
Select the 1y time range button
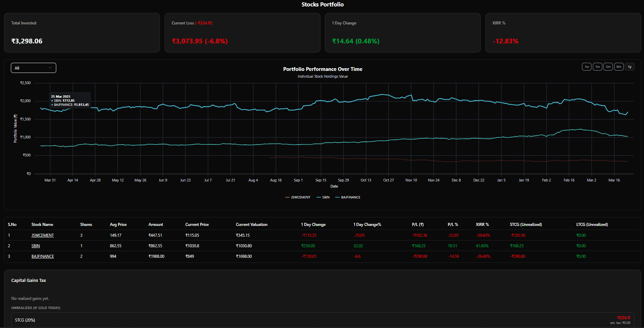click(629, 67)
